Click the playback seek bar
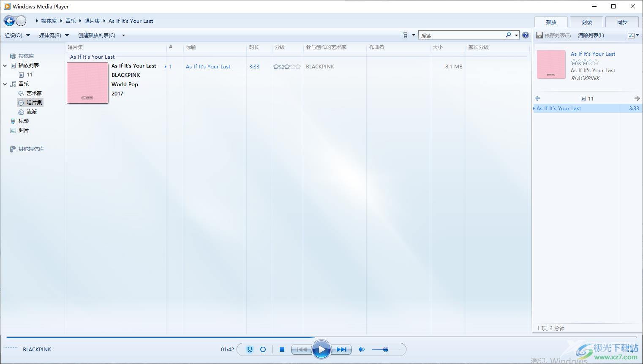The image size is (643, 364). point(321,337)
